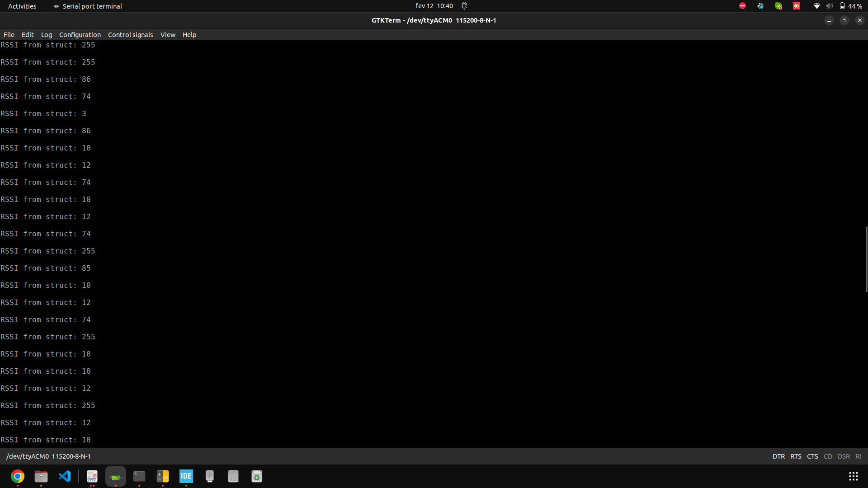Click the Activities button

22,6
